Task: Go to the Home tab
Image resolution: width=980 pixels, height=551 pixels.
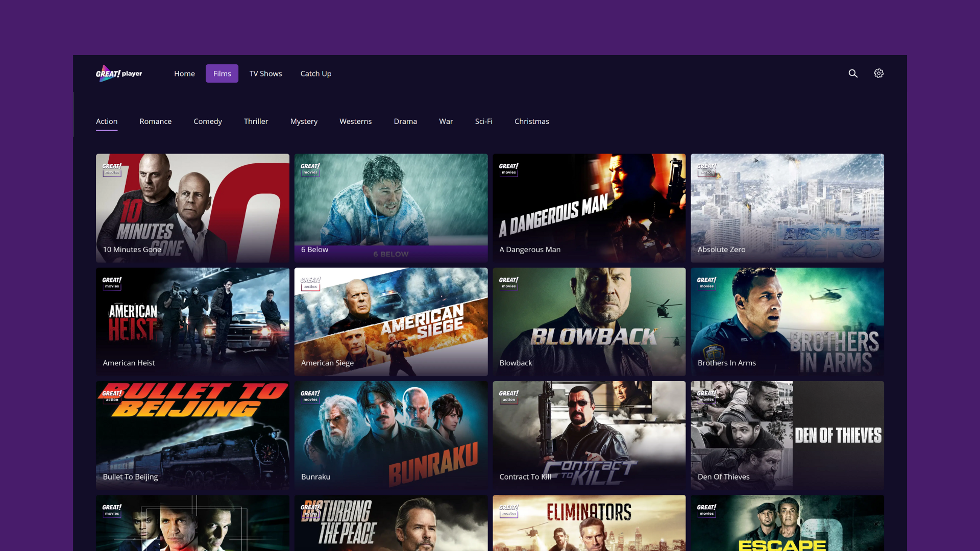Action: [x=184, y=73]
